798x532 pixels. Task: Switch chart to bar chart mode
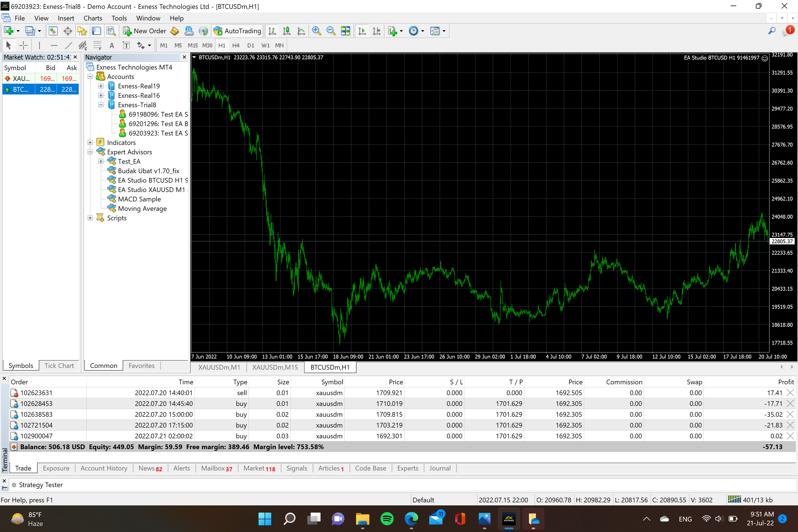point(272,31)
